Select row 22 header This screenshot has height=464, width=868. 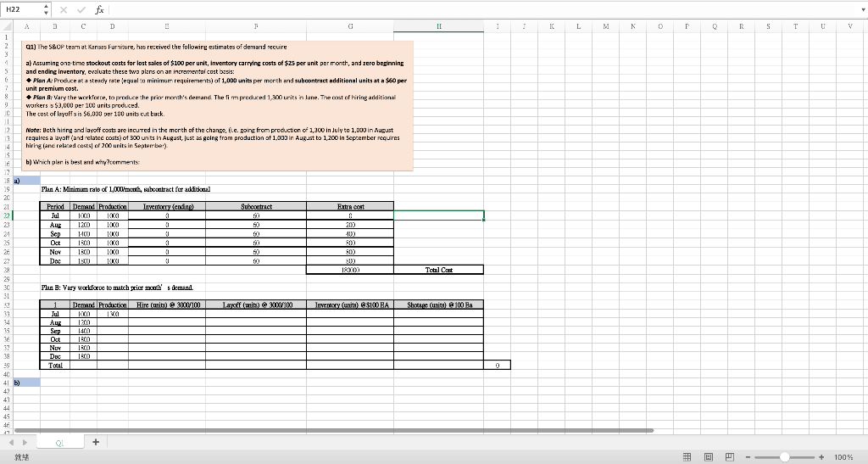coord(7,215)
